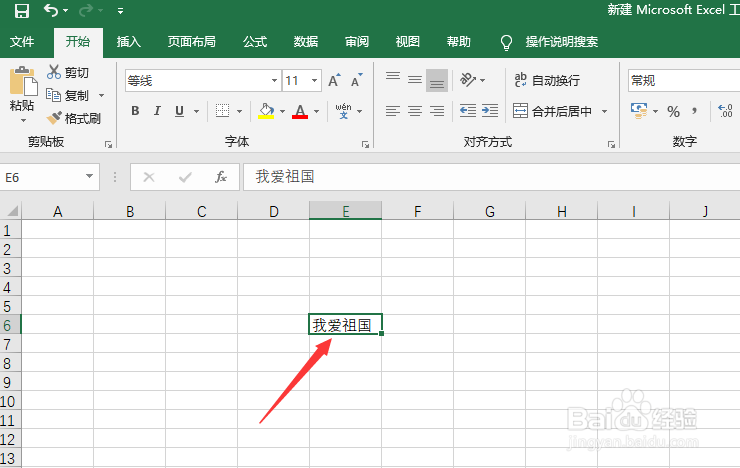Expand the borders dropdown arrow
Image resolution: width=740 pixels, height=468 pixels.
tap(239, 112)
